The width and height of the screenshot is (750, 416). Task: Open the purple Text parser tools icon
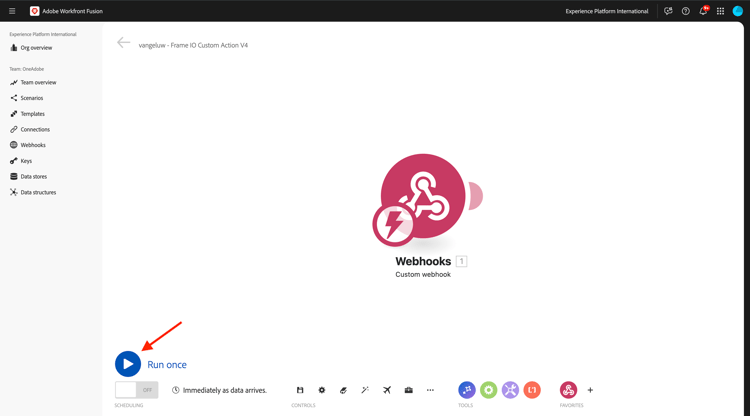pyautogui.click(x=510, y=390)
